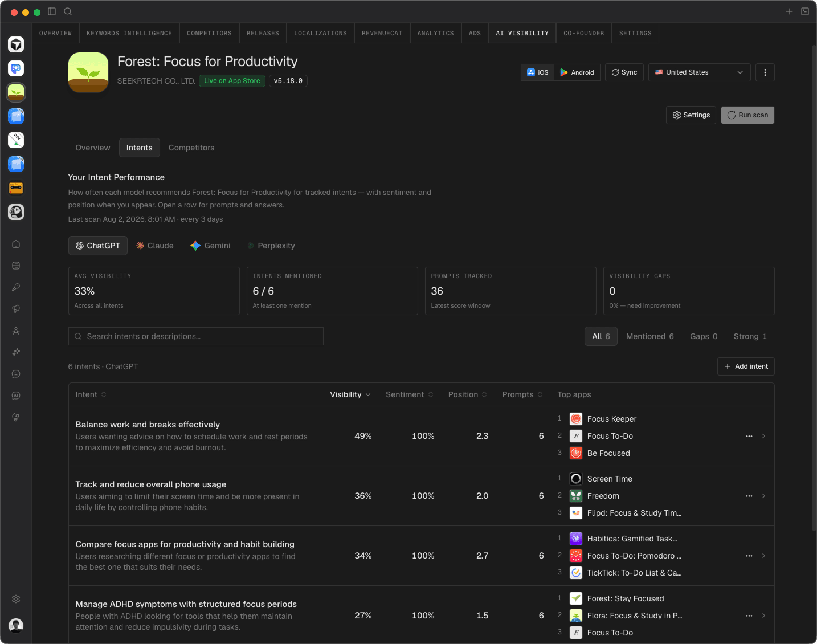
Task: Filter intents by Gaps 0
Action: (704, 336)
